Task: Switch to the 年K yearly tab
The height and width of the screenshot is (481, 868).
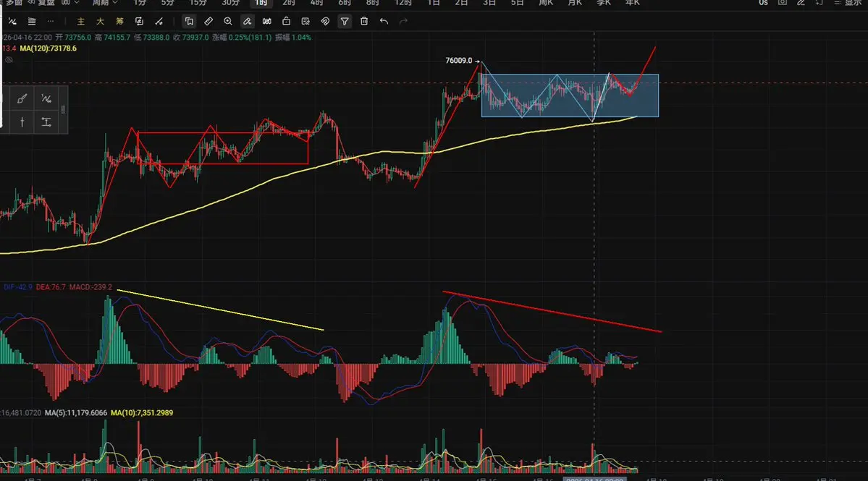Action: [x=633, y=3]
